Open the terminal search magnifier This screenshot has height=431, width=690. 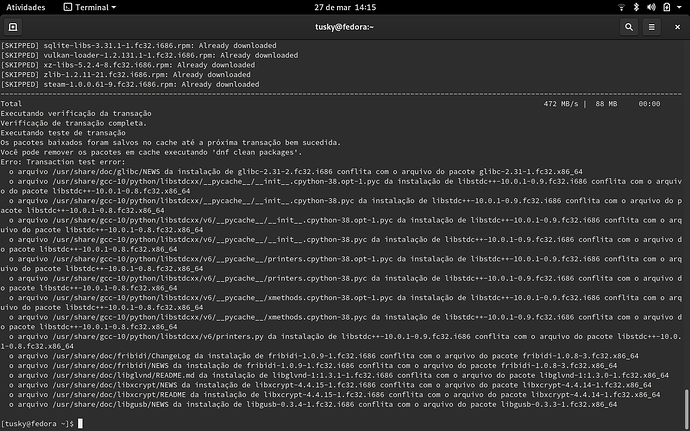(627, 27)
